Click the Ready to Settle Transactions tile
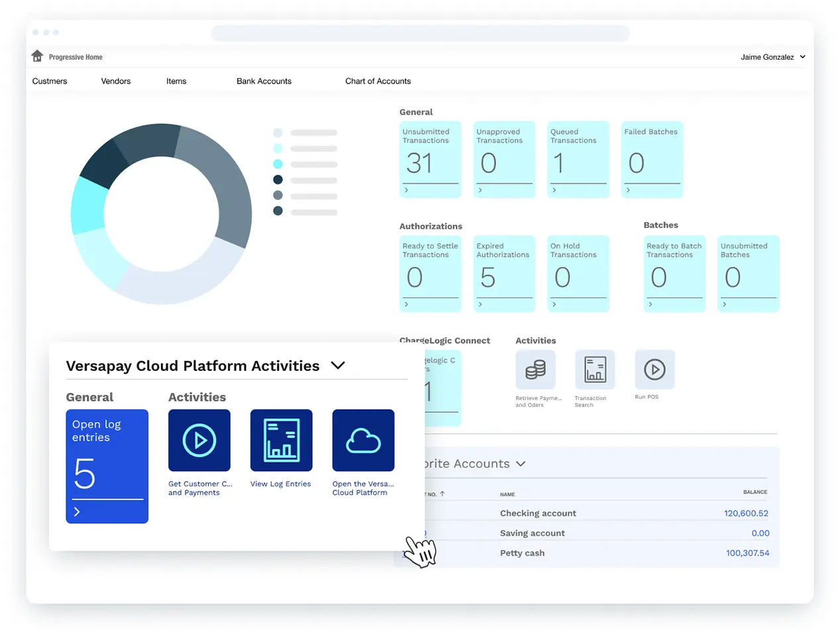This screenshot has height=636, width=840. [430, 274]
